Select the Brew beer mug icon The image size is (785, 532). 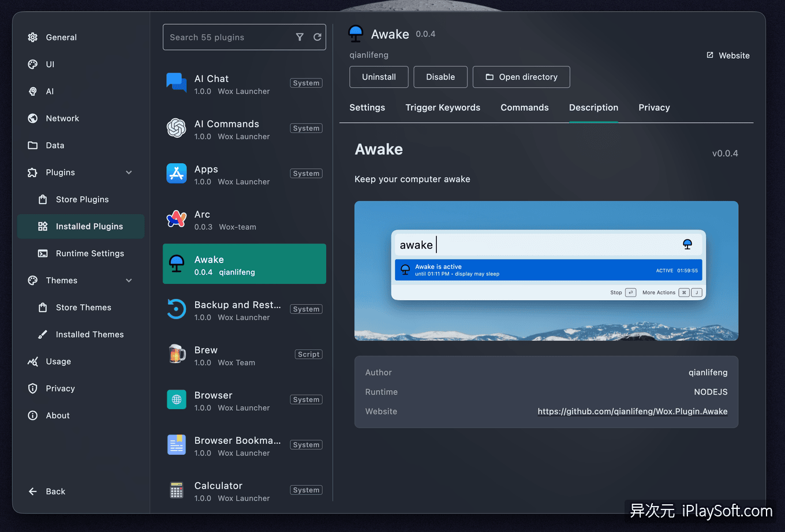click(x=177, y=354)
